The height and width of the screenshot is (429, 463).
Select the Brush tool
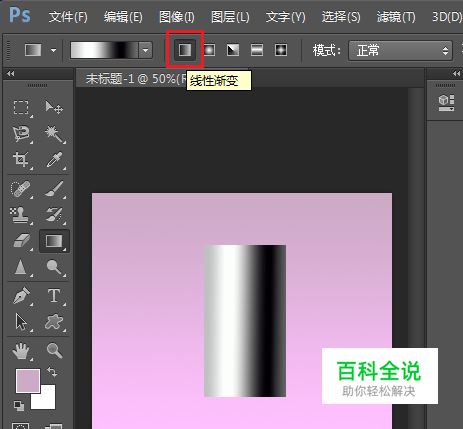tap(54, 189)
